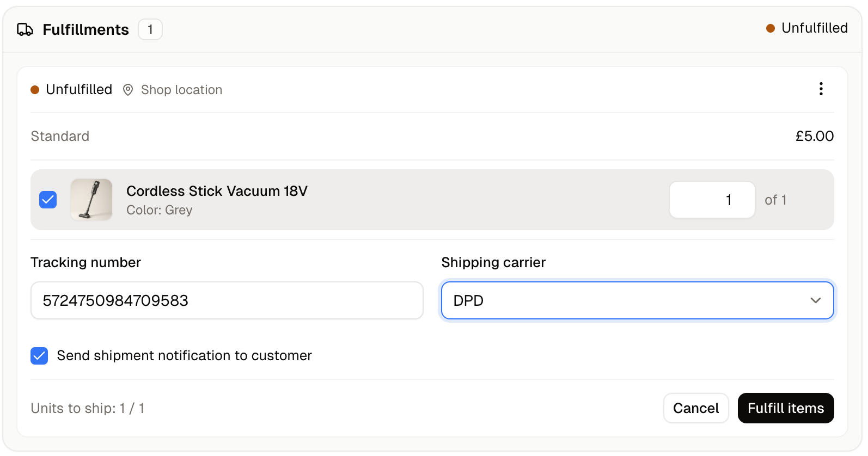Click the Fulfillments count badge
This screenshot has height=456, width=868.
(x=150, y=29)
